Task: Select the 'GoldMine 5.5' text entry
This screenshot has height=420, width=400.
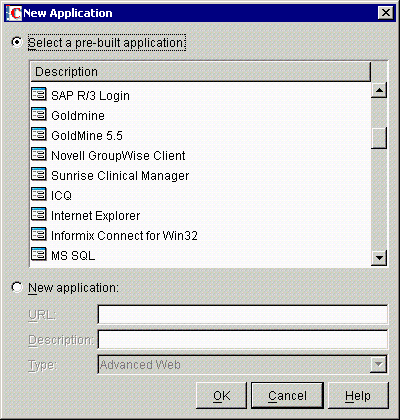Action: tap(87, 136)
